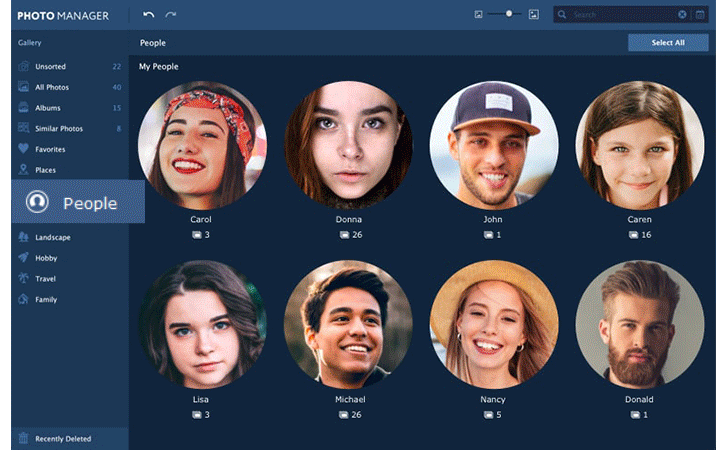Image resolution: width=728 pixels, height=450 pixels.
Task: Click the PHOTO MANAGER title logo
Action: pyautogui.click(x=63, y=16)
